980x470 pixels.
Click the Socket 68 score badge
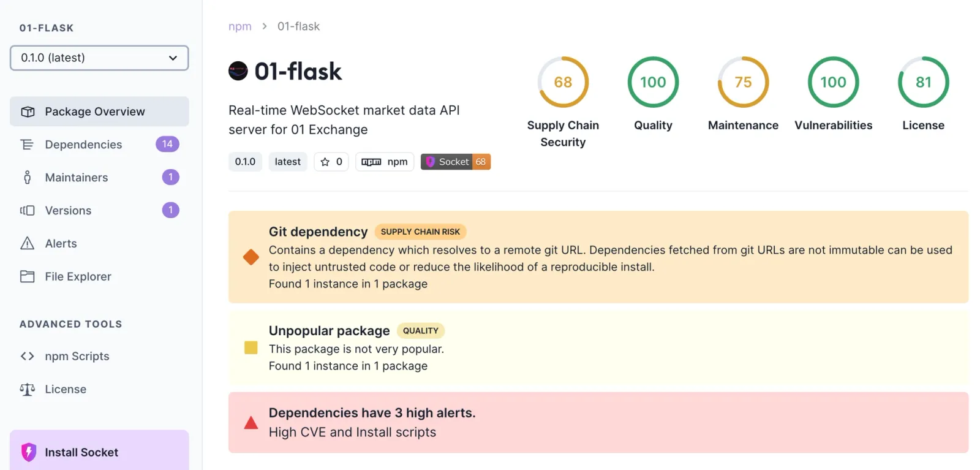click(456, 162)
